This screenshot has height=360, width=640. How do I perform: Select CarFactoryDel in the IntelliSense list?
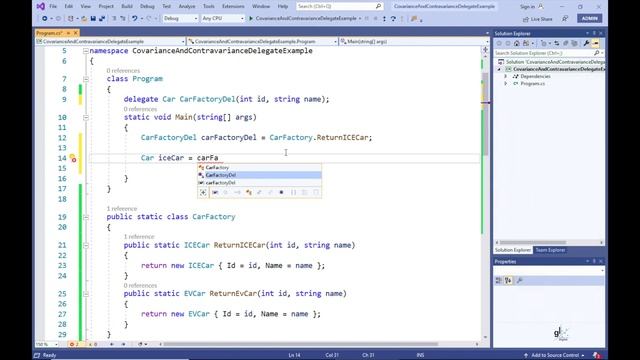coord(260,175)
